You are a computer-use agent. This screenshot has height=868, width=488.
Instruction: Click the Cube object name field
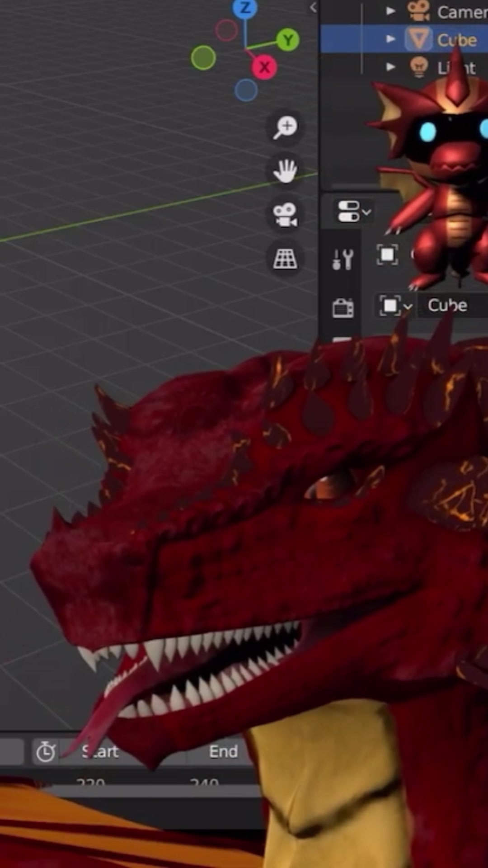tap(452, 306)
